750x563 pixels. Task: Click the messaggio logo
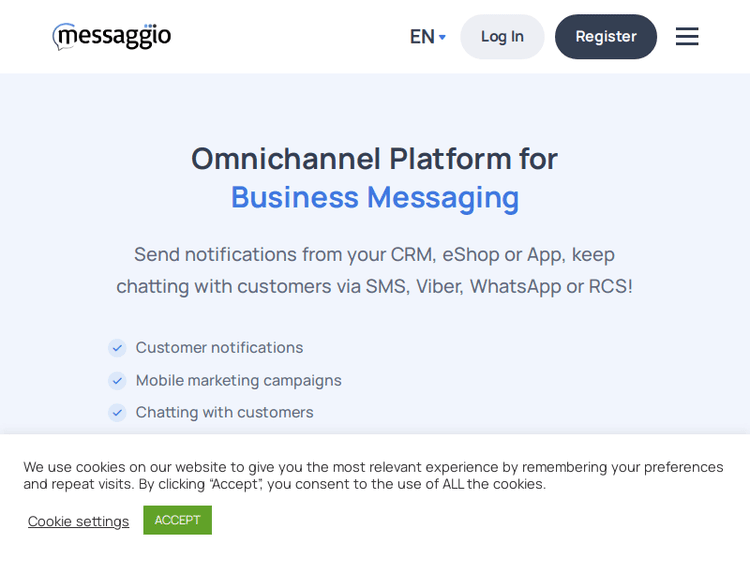(x=112, y=37)
